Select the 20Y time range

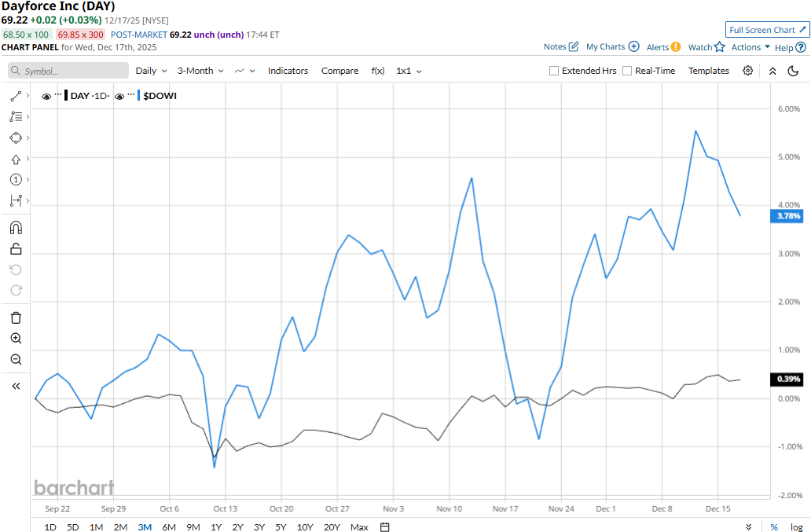tap(332, 526)
